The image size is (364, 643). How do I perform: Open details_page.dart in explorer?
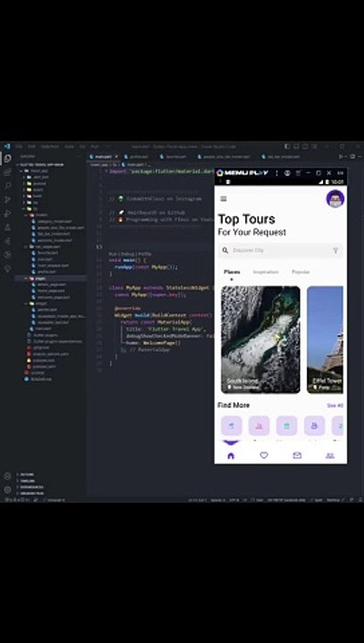(x=51, y=285)
